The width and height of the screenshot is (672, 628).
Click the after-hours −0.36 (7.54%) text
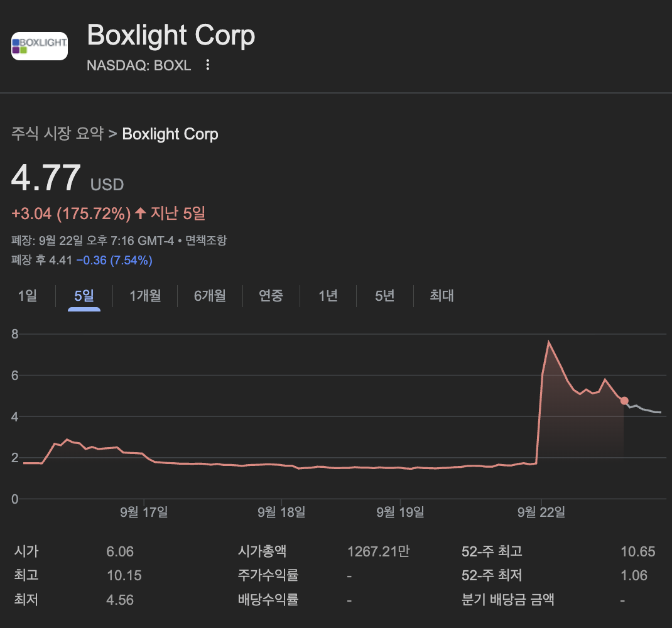(x=114, y=260)
